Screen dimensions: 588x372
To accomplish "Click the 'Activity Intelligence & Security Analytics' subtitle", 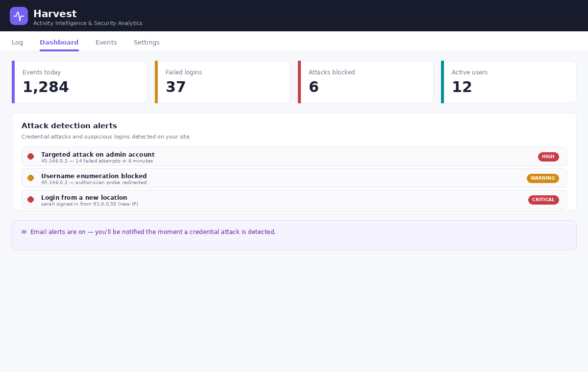I will [88, 23].
